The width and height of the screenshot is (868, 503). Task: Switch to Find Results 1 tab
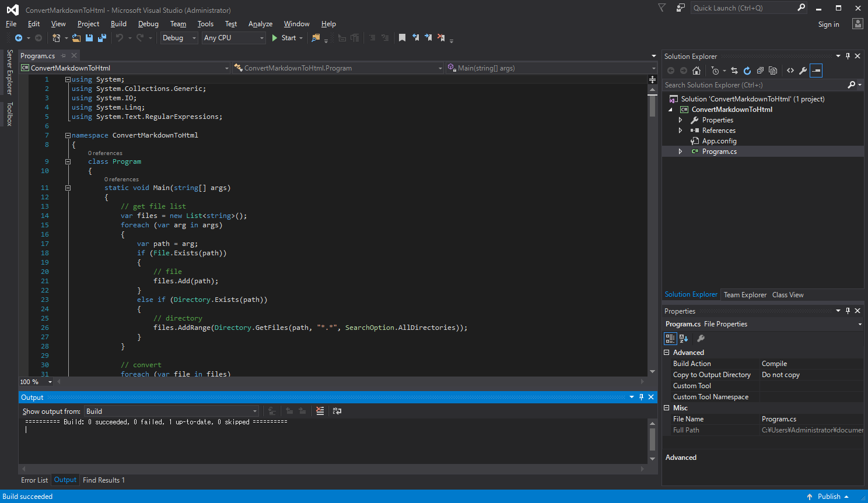(x=104, y=480)
